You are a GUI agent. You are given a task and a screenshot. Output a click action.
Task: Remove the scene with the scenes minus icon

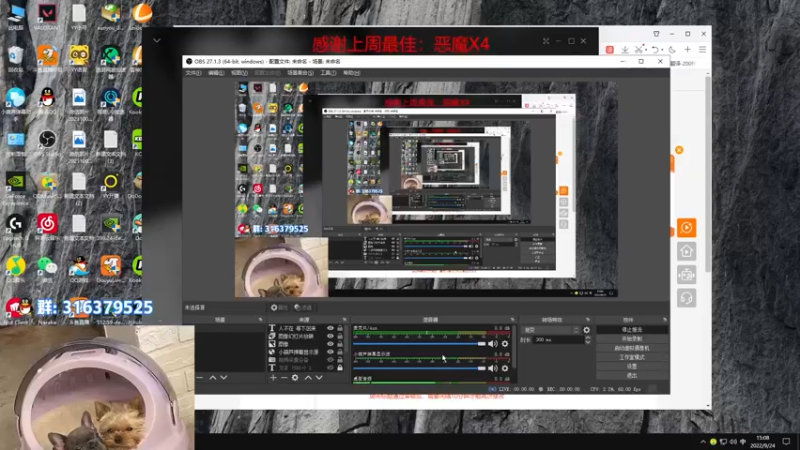200,378
